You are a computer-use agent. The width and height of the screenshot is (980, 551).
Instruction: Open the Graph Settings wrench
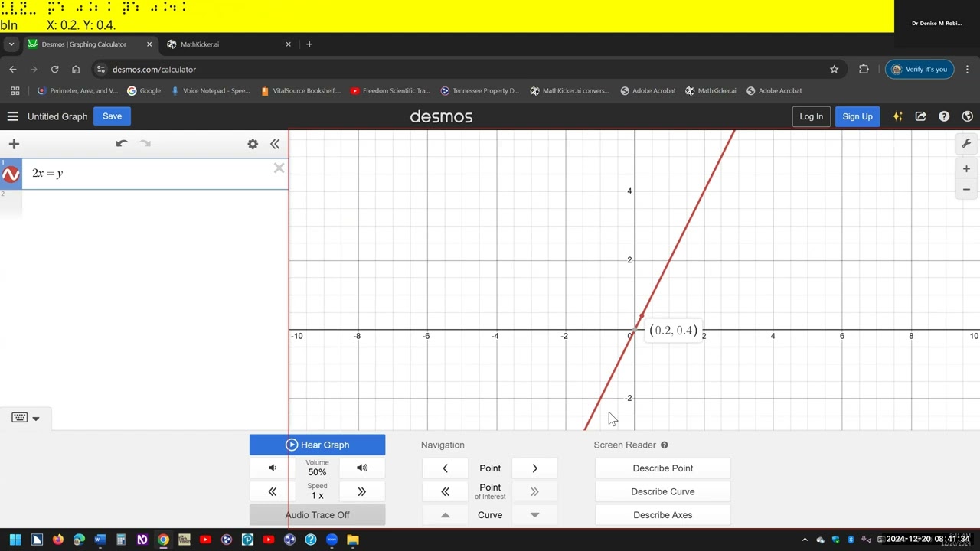tap(966, 144)
